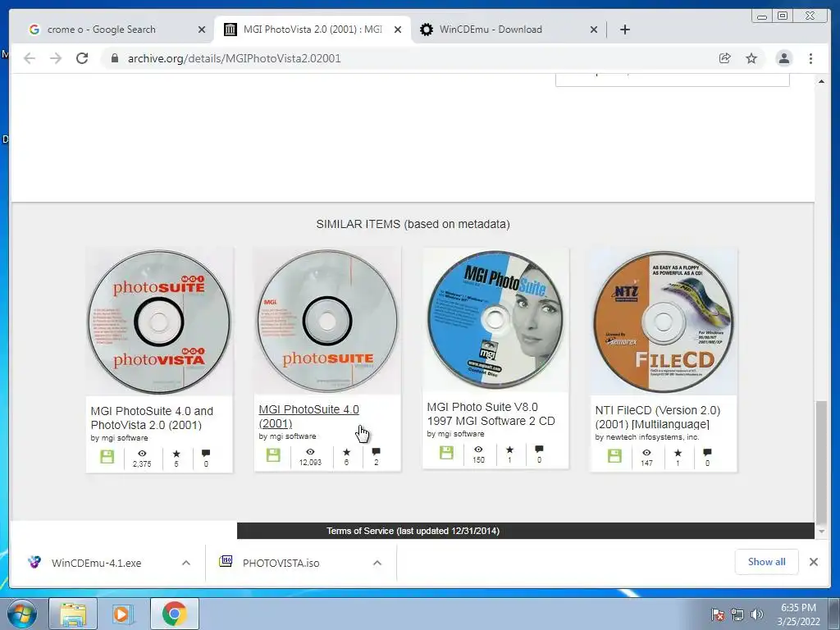The image size is (840, 630).
Task: Click software floppy icon on NTI FileCD card
Action: [614, 456]
